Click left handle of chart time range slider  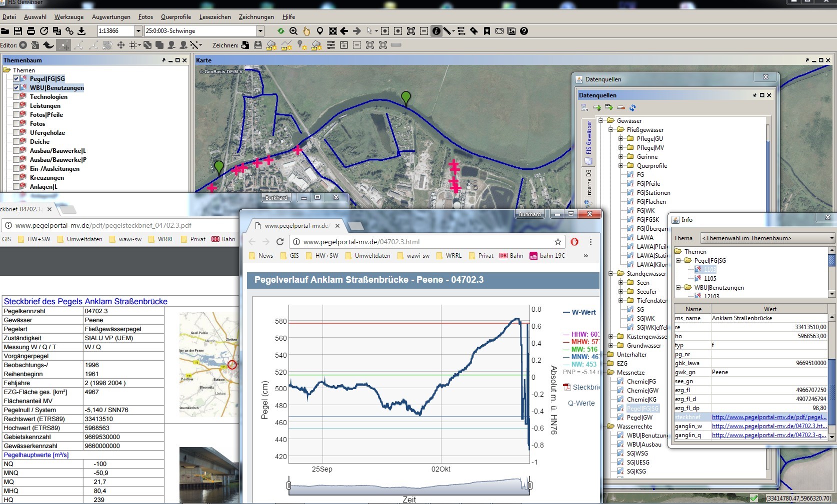coord(288,485)
